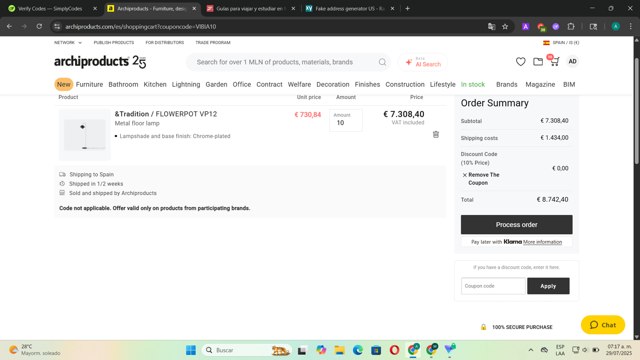Open the Kitchen menu
640x360 pixels.
pyautogui.click(x=155, y=84)
